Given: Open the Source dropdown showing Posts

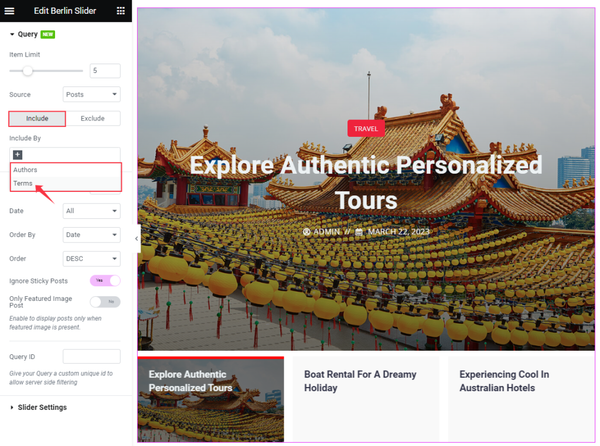Looking at the screenshot, I should pos(91,94).
